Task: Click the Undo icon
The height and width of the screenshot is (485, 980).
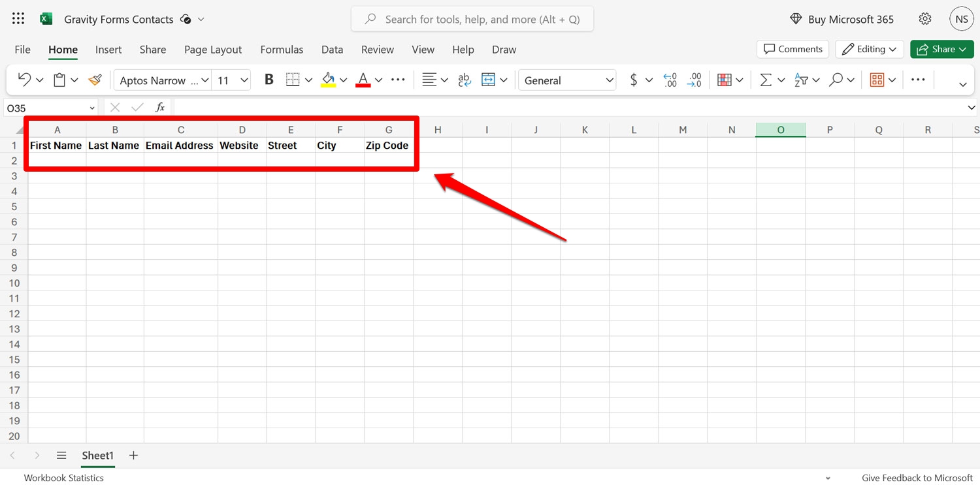Action: click(24, 80)
